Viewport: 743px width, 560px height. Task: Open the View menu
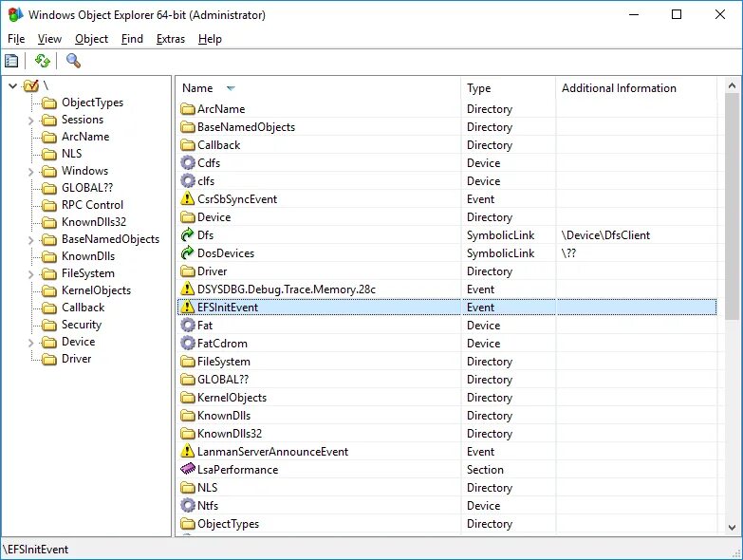tap(49, 39)
